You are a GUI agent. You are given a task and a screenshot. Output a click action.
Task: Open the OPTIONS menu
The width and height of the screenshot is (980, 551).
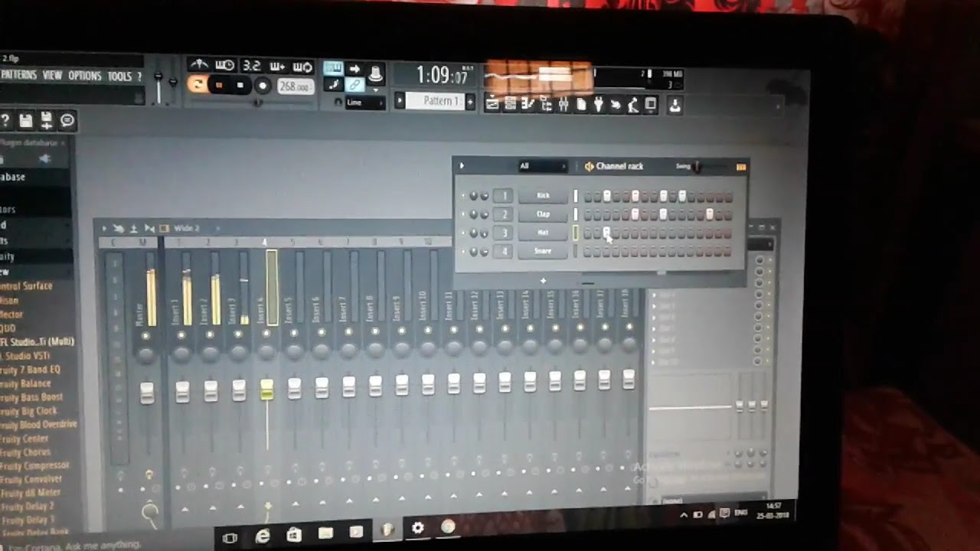point(84,76)
